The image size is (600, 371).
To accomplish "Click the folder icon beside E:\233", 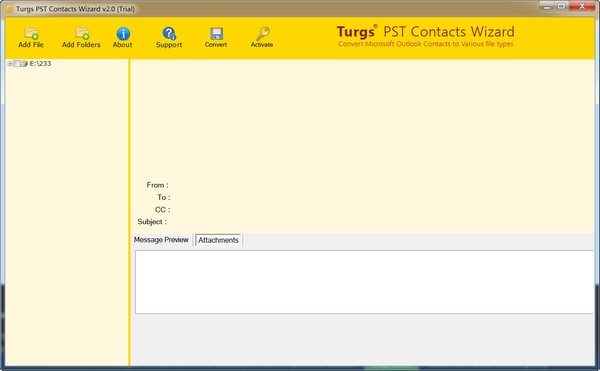I will pyautogui.click(x=24, y=63).
